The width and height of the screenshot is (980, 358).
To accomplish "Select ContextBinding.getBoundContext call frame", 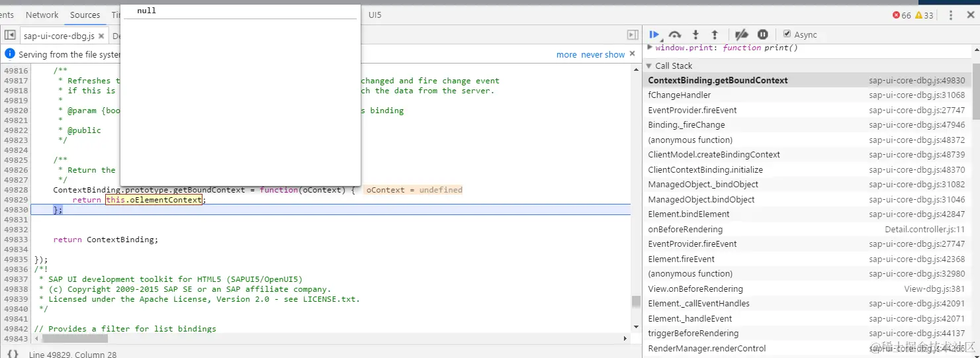I will pyautogui.click(x=807, y=80).
